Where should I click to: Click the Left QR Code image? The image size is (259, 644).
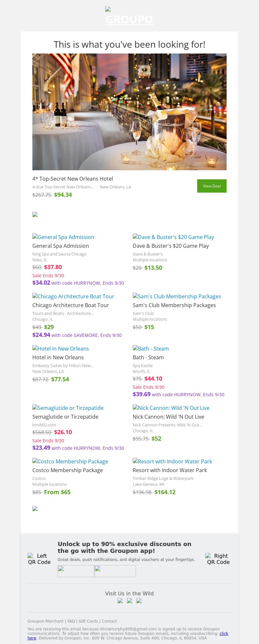point(39,559)
